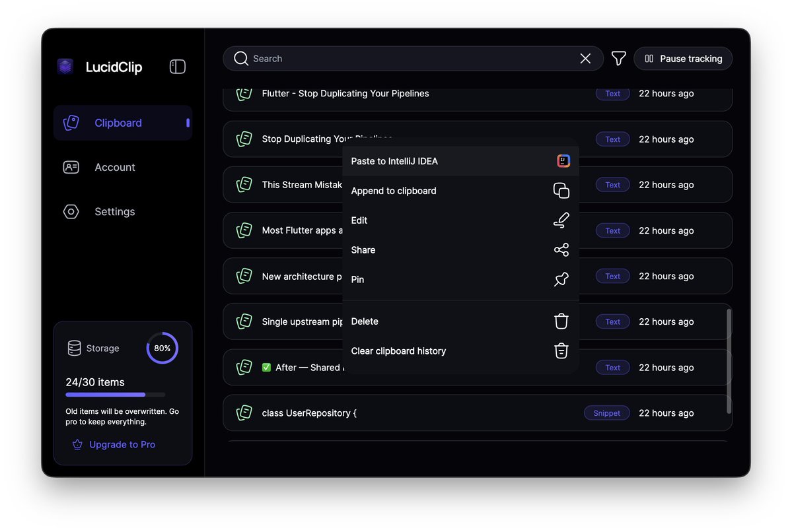792x532 pixels.
Task: Open filters using the funnel icon
Action: (x=618, y=58)
